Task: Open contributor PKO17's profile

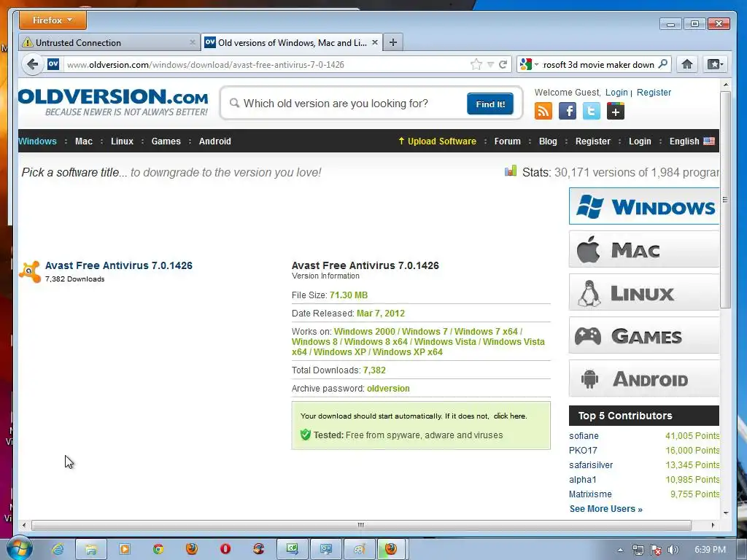Action: 583,451
